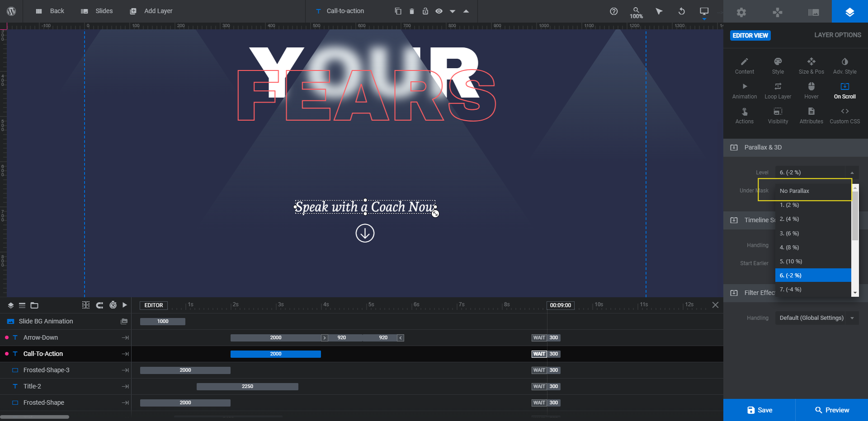868x421 pixels.
Task: Collapse the Parallax & 3D panel
Action: coord(796,147)
